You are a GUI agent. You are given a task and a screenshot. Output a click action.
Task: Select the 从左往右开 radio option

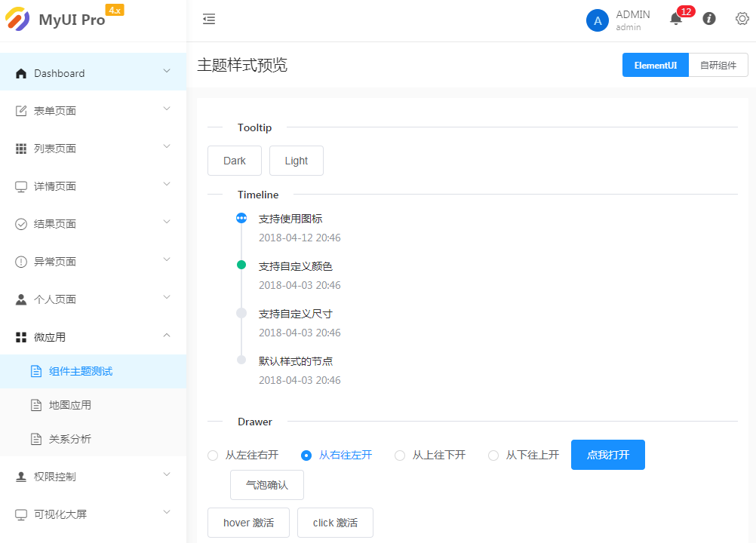click(x=213, y=455)
